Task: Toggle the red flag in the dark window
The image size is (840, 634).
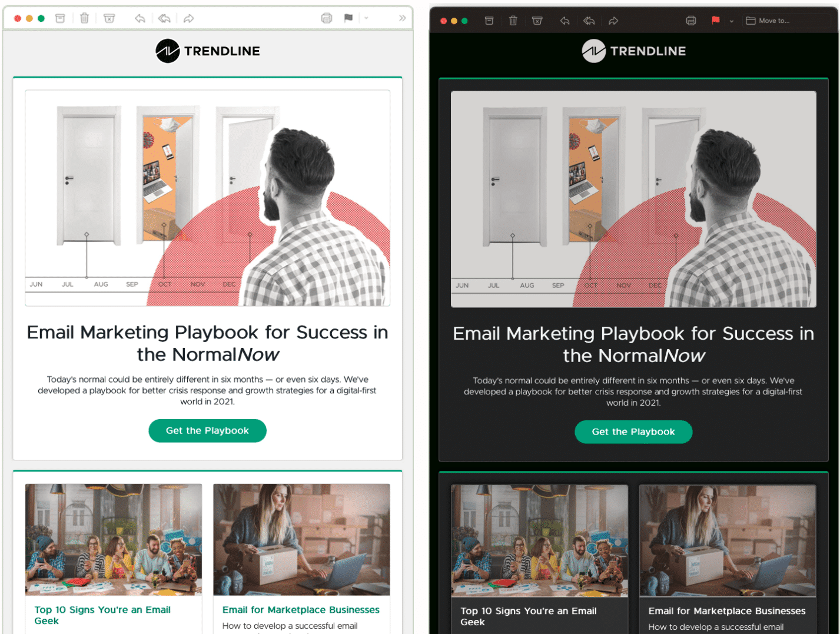Action: click(x=716, y=21)
